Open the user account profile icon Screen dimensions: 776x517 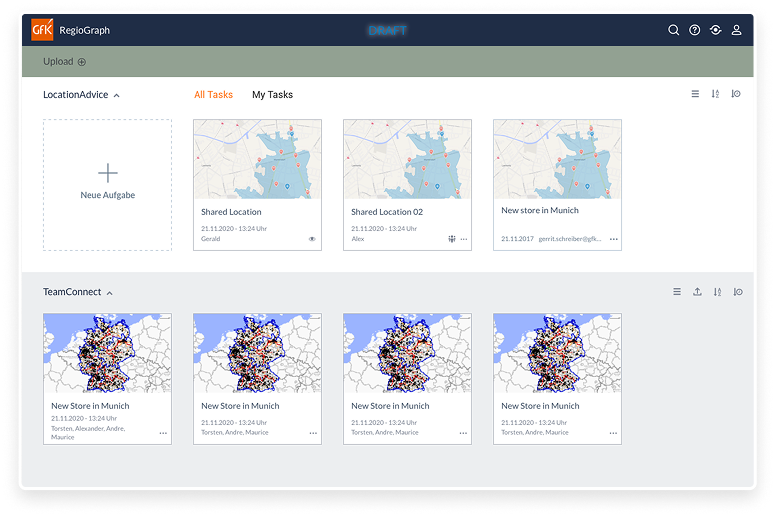[737, 30]
